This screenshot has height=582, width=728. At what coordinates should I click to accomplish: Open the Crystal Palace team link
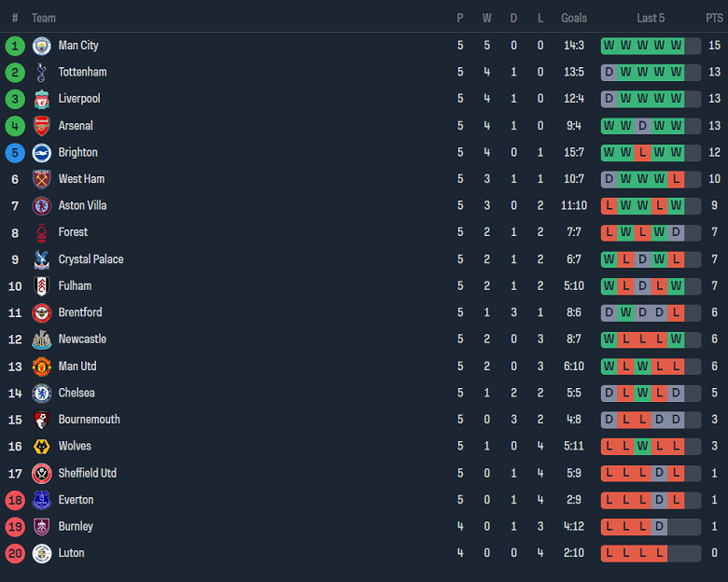click(x=91, y=259)
